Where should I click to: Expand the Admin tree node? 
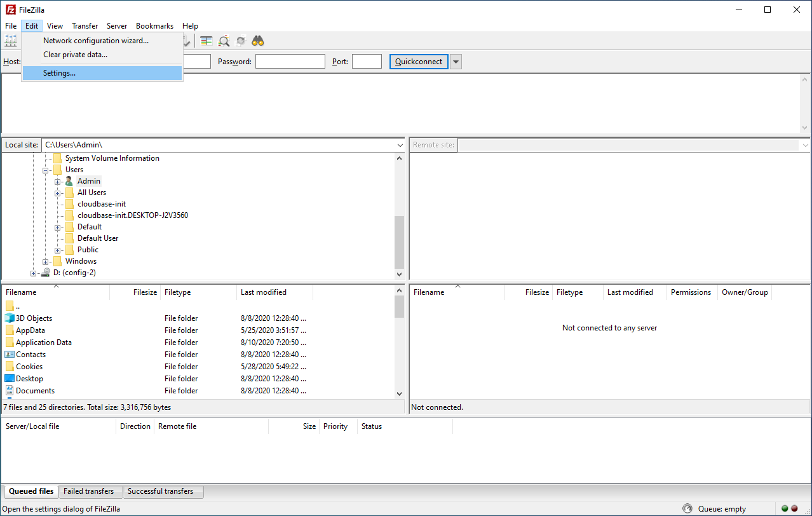tap(58, 182)
